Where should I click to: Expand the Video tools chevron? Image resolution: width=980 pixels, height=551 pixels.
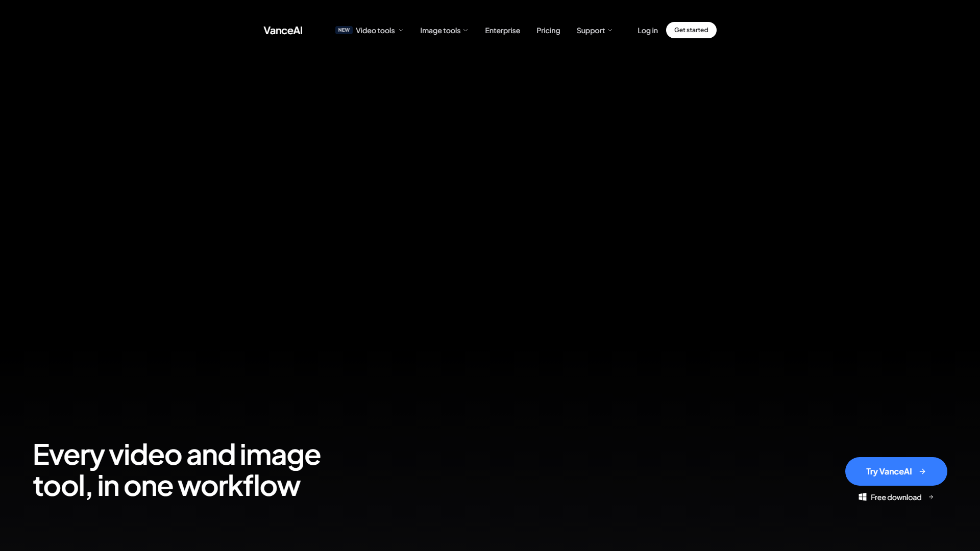(401, 31)
